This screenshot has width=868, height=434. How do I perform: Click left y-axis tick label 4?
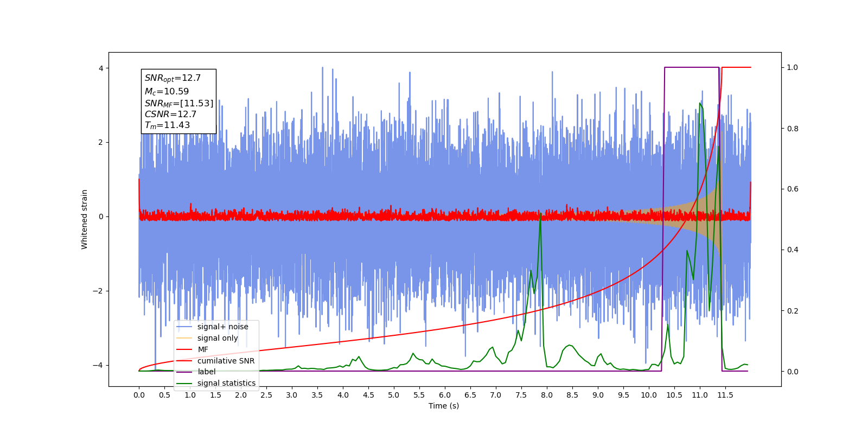[x=101, y=68]
